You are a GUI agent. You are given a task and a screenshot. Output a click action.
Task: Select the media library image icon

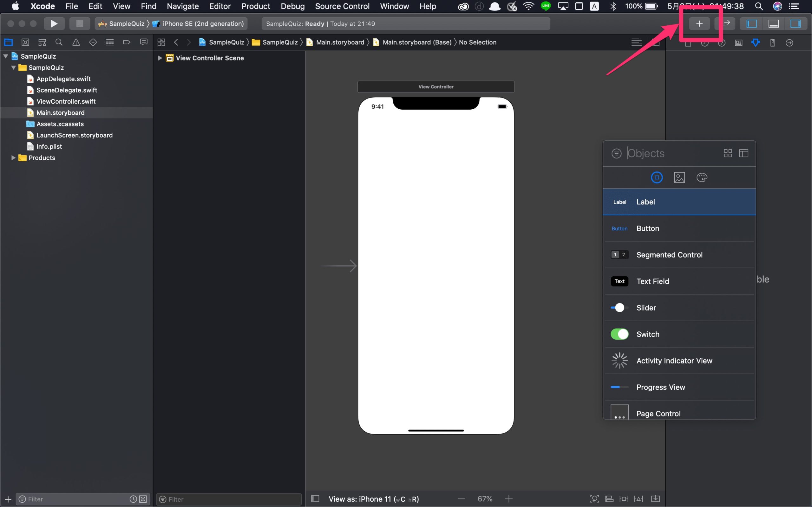click(x=679, y=177)
